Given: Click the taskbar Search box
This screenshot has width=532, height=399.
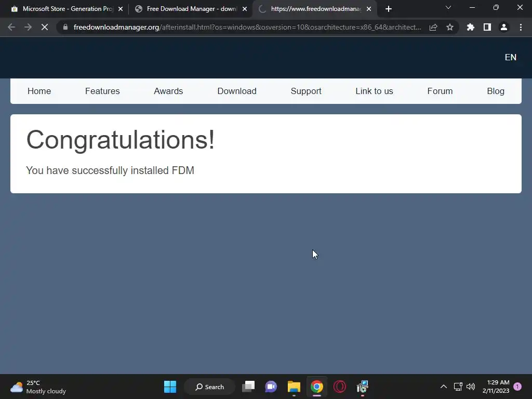Looking at the screenshot, I should tap(210, 387).
